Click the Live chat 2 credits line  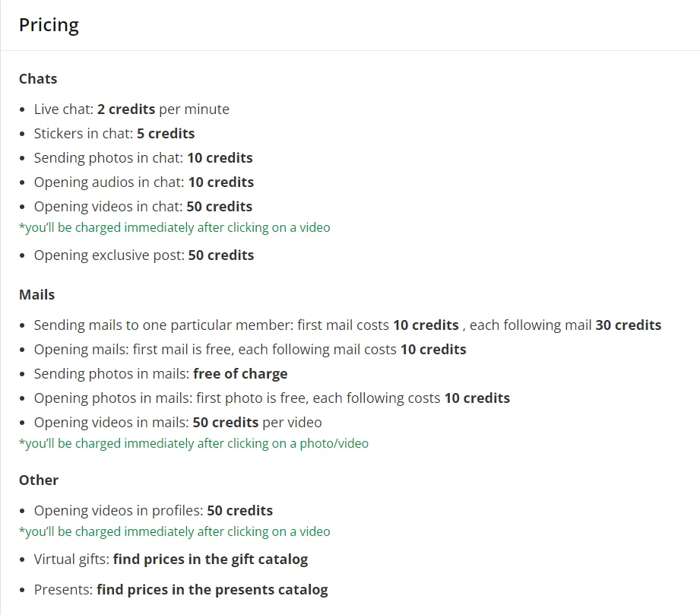(x=131, y=109)
